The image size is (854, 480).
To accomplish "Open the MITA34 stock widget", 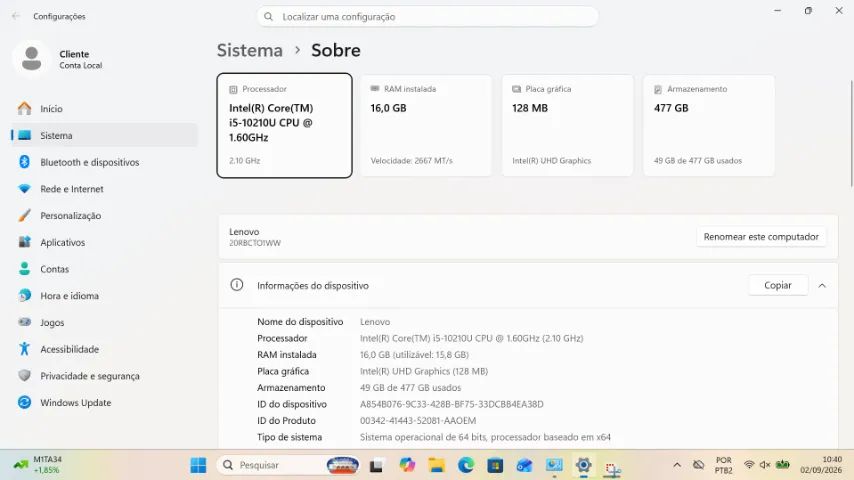I will (x=38, y=464).
